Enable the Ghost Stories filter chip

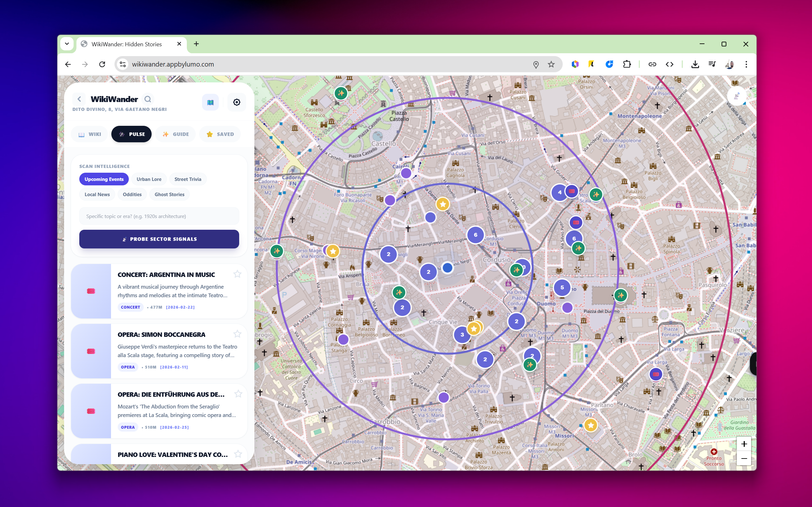pyautogui.click(x=169, y=194)
